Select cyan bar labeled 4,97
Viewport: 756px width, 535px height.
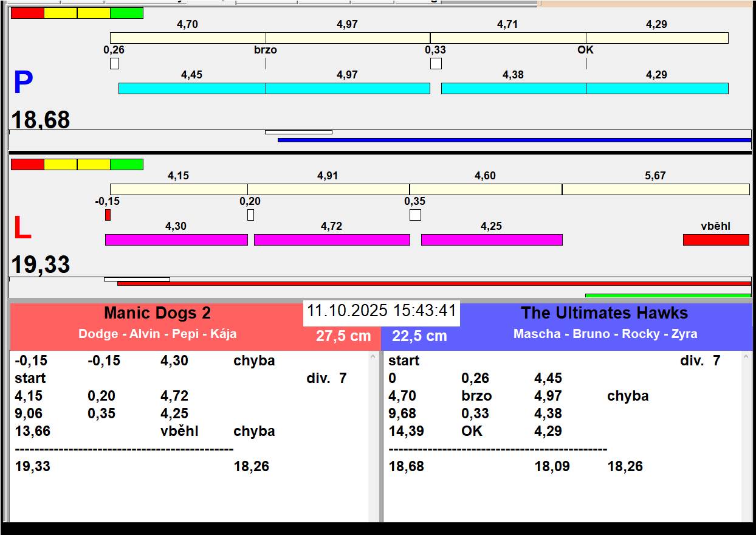click(348, 88)
